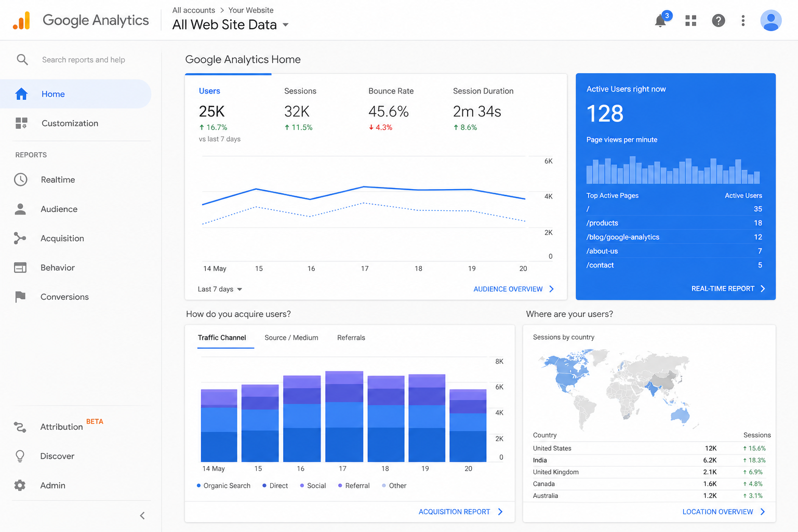
Task: Click the Your Website breadcrumb
Action: click(x=251, y=10)
